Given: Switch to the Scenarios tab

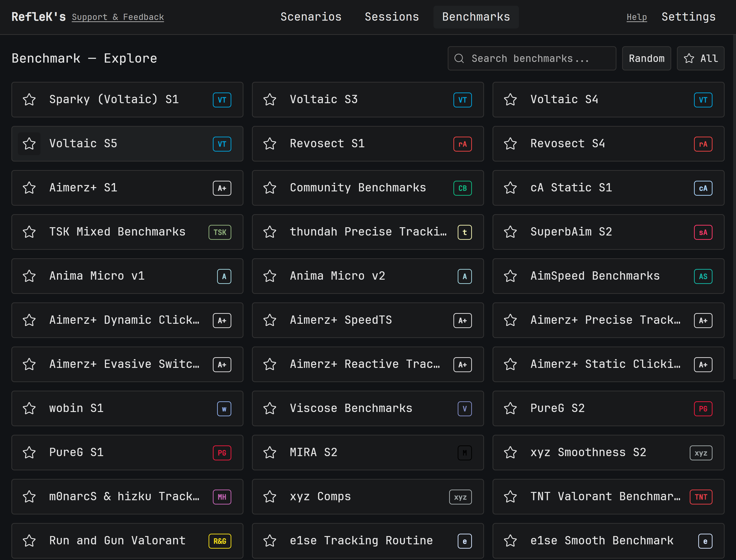Looking at the screenshot, I should coord(311,17).
